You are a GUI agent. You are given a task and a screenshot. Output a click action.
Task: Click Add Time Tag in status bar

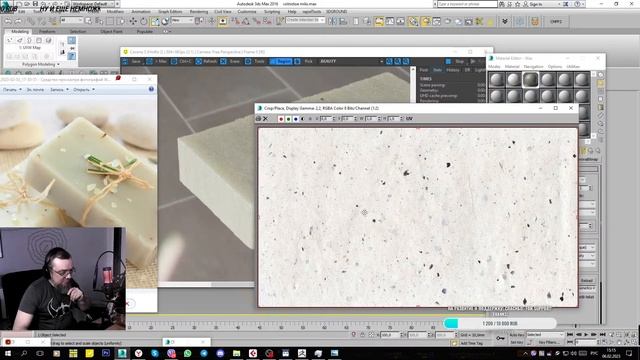(x=472, y=343)
